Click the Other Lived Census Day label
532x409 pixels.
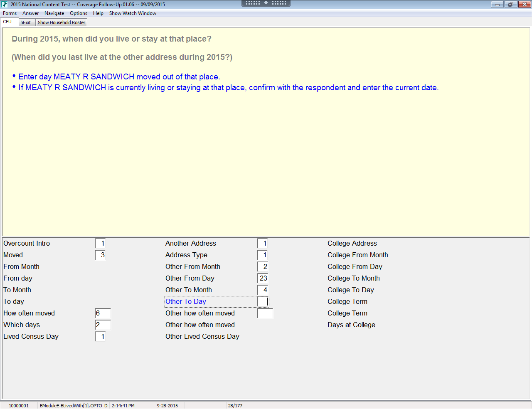(202, 337)
